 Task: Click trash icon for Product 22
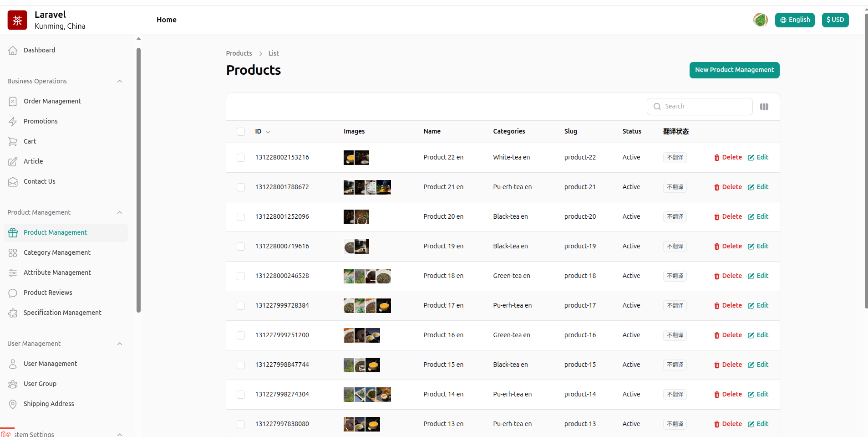(x=717, y=158)
